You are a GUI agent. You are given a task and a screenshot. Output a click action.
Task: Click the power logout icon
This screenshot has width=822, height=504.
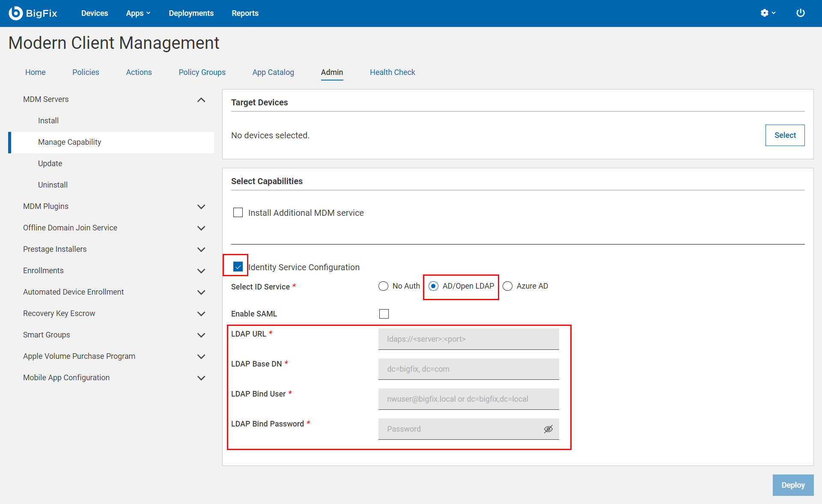coord(800,13)
